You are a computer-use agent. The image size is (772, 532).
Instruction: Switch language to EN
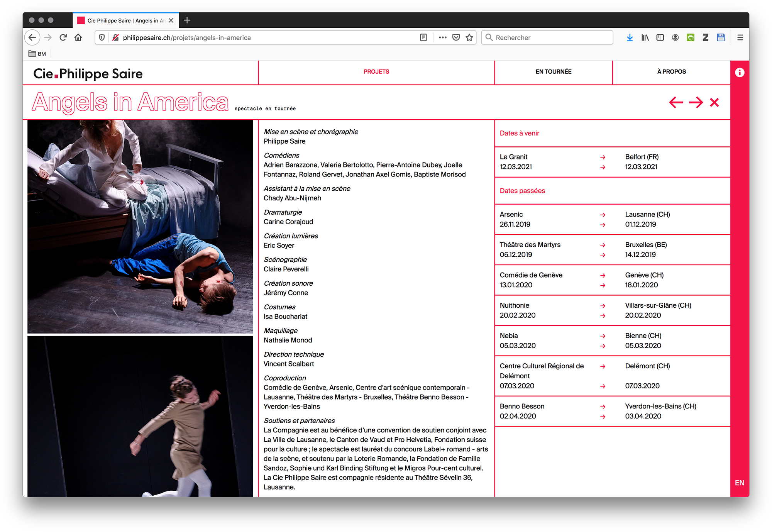[x=739, y=483]
